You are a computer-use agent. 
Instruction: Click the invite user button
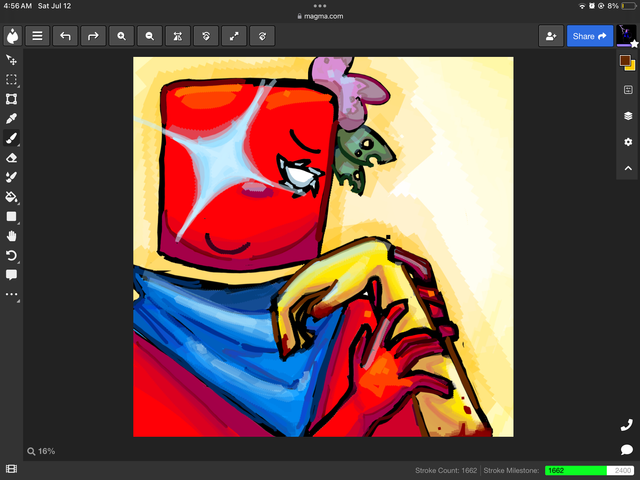click(x=550, y=36)
